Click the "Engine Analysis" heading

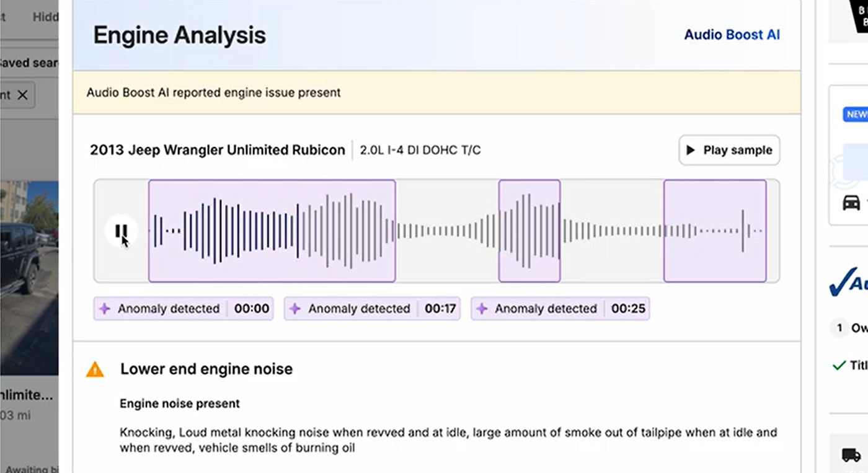179,35
